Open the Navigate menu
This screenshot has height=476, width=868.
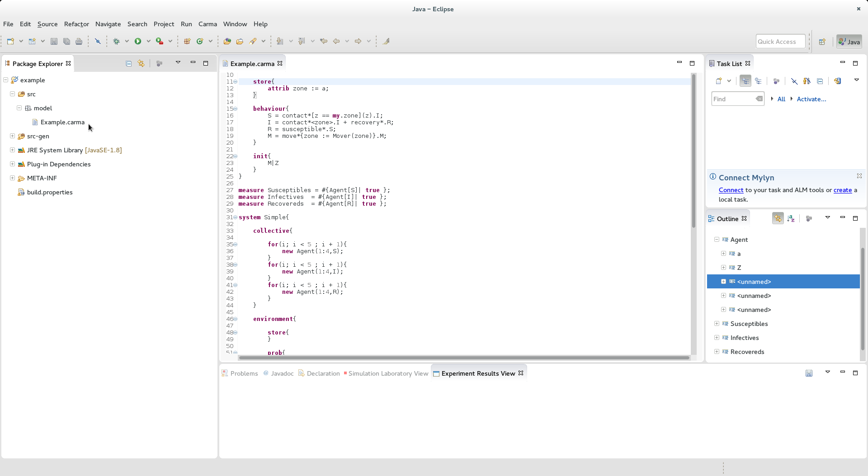pyautogui.click(x=108, y=24)
